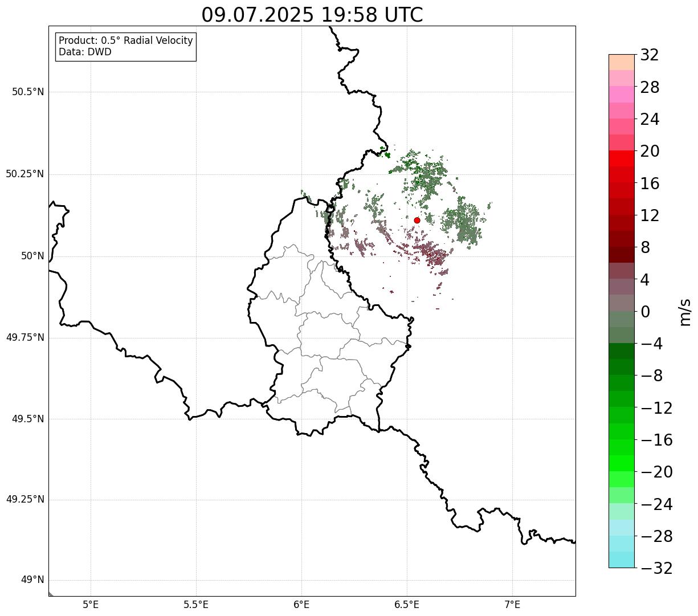The width and height of the screenshot is (698, 616).
Task: Pick the dark maroon swatch just below 8 m/s
Action: coord(622,255)
